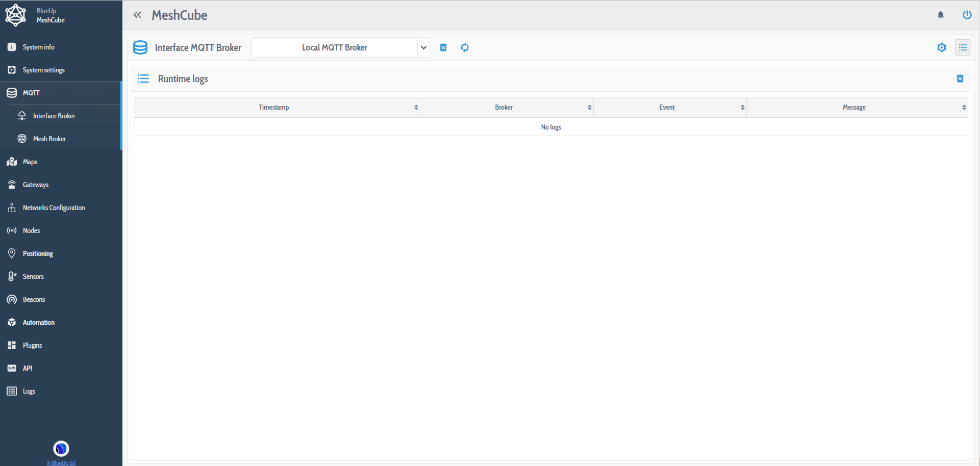The height and width of the screenshot is (466, 980).
Task: Open the Gateways page
Action: (x=35, y=185)
